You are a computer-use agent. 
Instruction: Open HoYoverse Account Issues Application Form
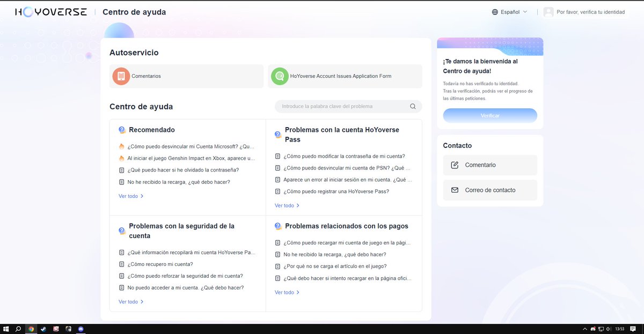click(345, 76)
